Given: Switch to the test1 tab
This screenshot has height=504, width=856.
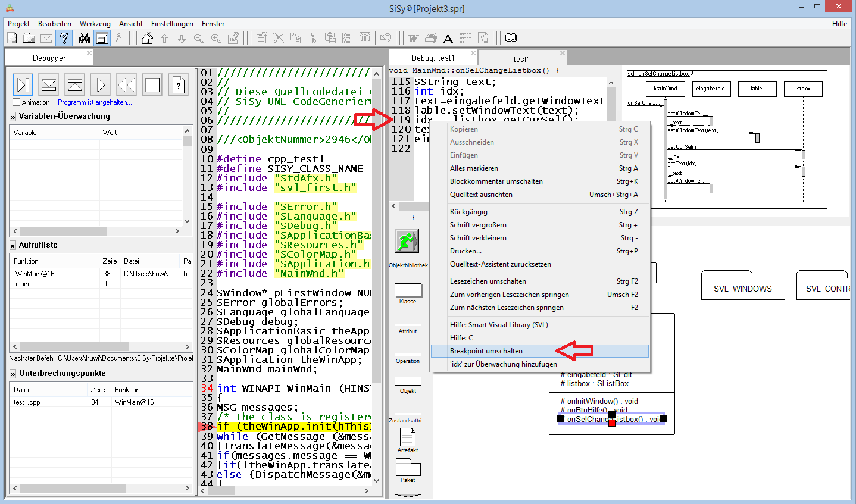Looking at the screenshot, I should (521, 59).
